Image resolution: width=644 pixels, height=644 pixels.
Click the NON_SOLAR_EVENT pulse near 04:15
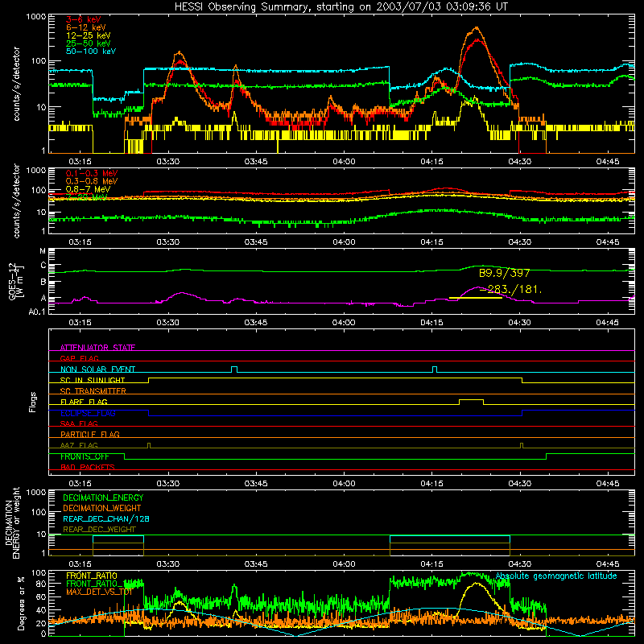click(x=435, y=369)
